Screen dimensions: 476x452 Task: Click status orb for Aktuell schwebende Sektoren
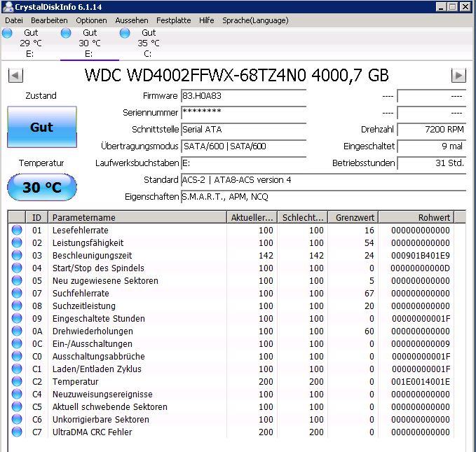pyautogui.click(x=17, y=406)
